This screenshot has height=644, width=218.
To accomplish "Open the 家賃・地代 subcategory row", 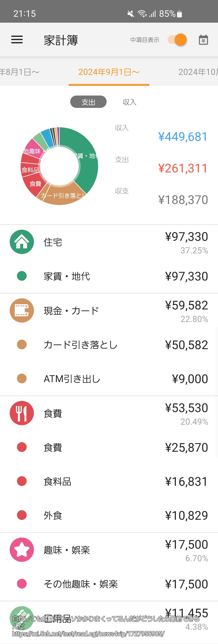I will [109, 276].
